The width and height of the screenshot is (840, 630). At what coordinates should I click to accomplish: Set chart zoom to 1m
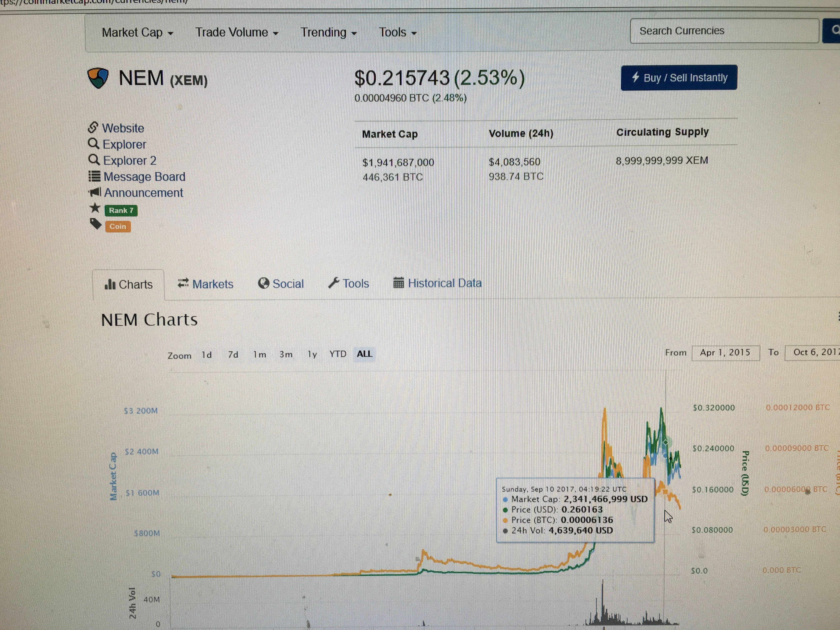pos(260,355)
